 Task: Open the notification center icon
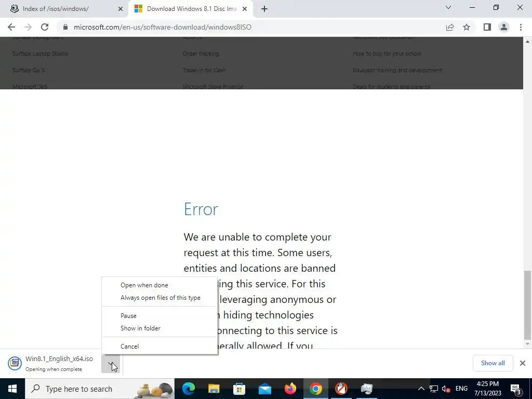point(515,389)
